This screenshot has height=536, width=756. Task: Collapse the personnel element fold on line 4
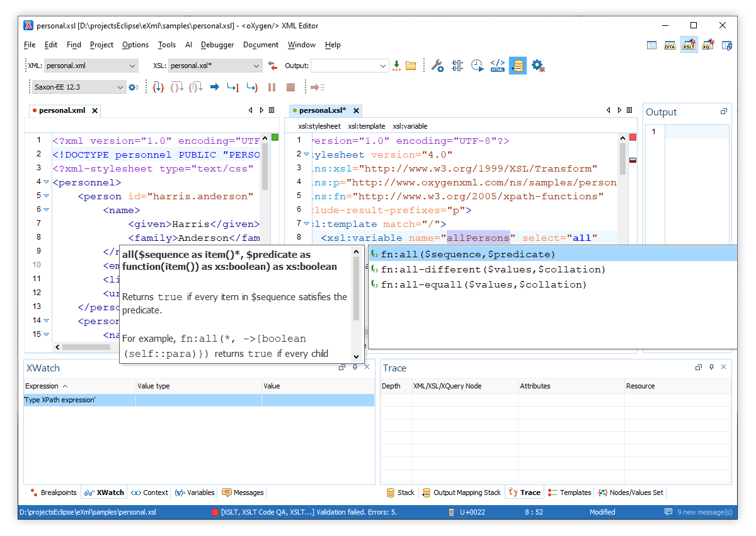click(x=46, y=182)
